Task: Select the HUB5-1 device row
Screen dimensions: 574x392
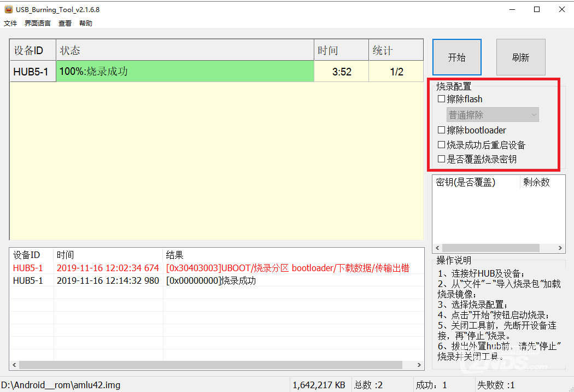Action: (32, 72)
